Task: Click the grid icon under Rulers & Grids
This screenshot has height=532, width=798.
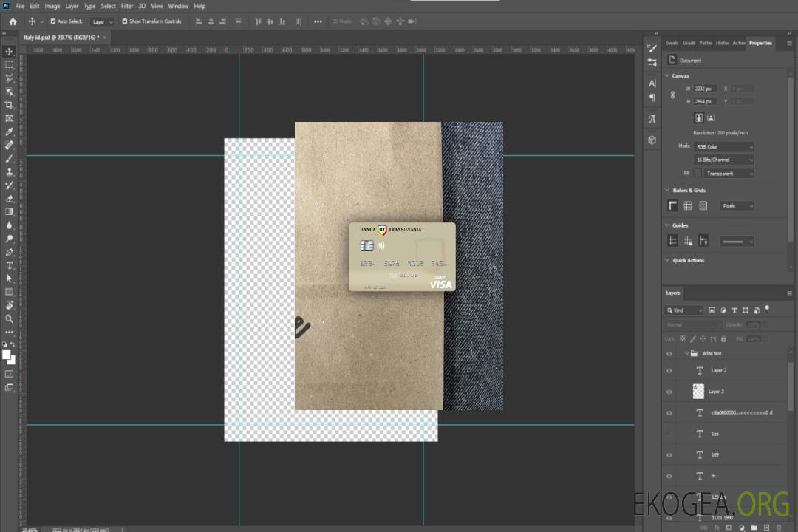Action: pos(687,206)
